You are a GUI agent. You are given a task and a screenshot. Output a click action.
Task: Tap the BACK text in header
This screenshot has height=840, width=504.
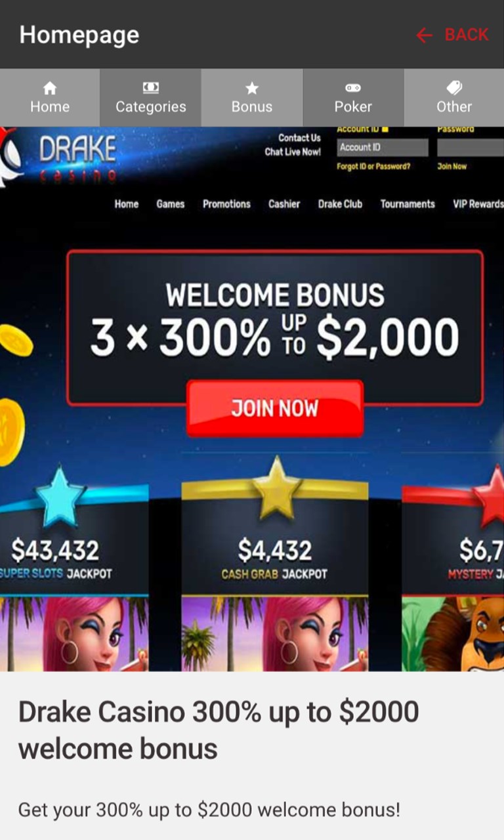click(x=467, y=35)
